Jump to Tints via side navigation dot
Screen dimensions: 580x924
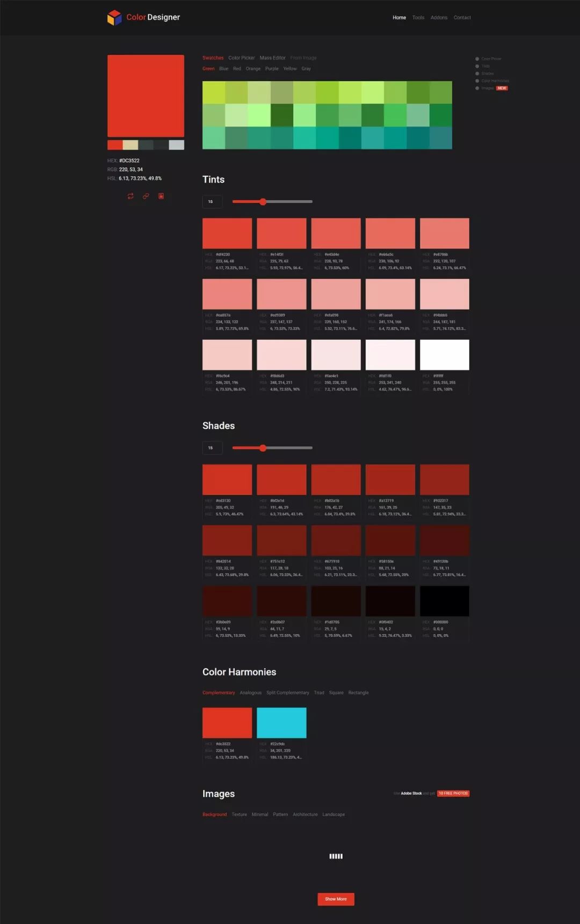coord(477,66)
